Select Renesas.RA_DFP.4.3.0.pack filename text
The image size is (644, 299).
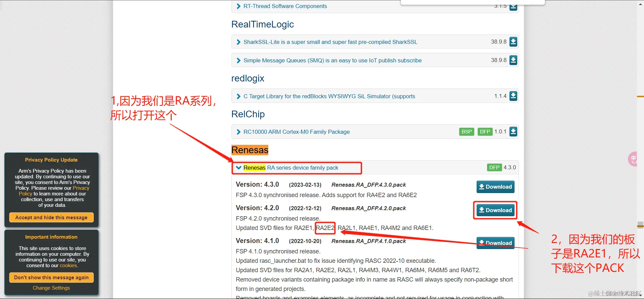(x=369, y=185)
